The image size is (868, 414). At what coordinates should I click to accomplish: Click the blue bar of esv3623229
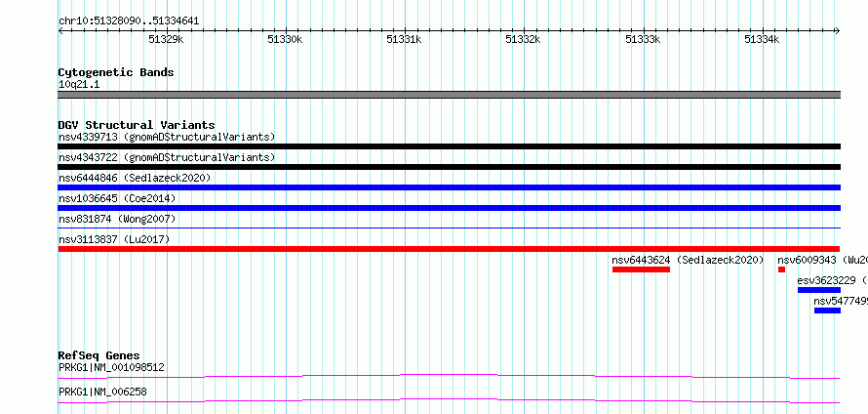[x=818, y=290]
